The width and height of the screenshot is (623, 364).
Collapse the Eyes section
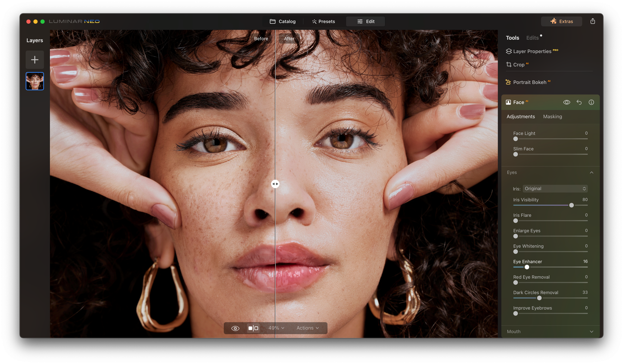[591, 172]
